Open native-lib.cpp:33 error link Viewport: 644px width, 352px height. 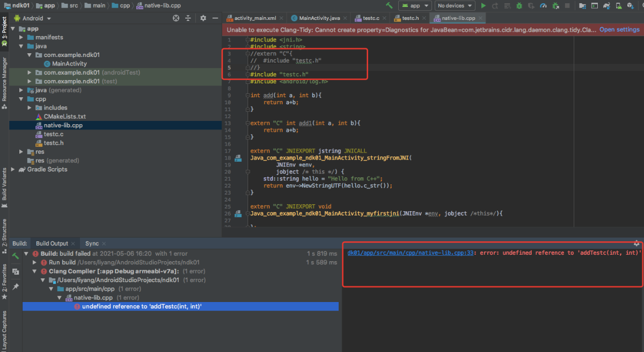click(x=411, y=253)
